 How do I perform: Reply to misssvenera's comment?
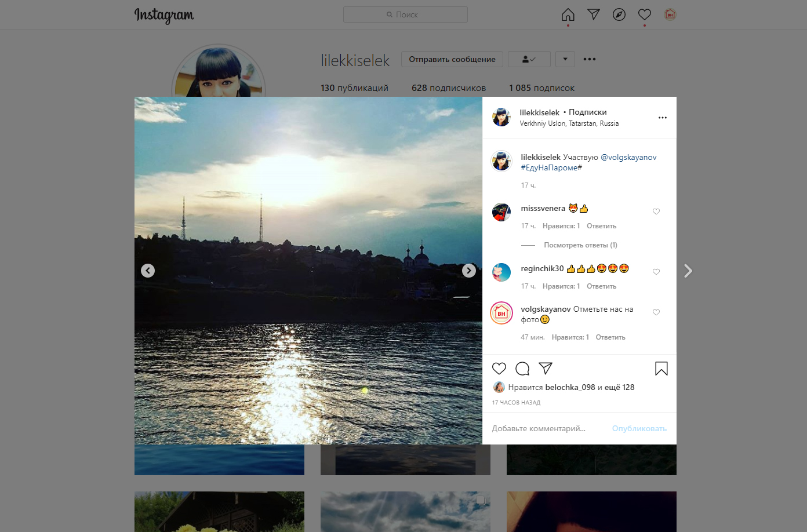601,226
